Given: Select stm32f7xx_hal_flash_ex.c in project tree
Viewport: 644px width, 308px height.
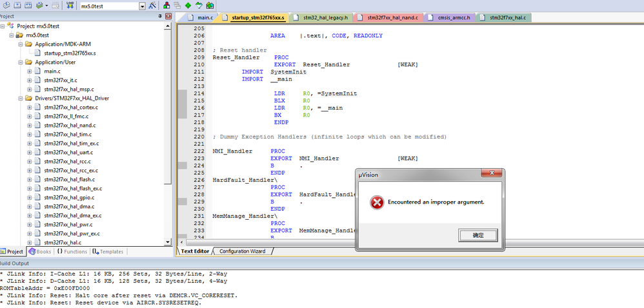Looking at the screenshot, I should [x=73, y=188].
